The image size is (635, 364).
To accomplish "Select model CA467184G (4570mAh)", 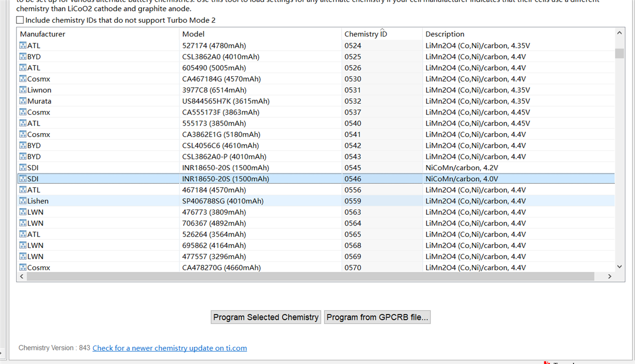I will point(221,79).
